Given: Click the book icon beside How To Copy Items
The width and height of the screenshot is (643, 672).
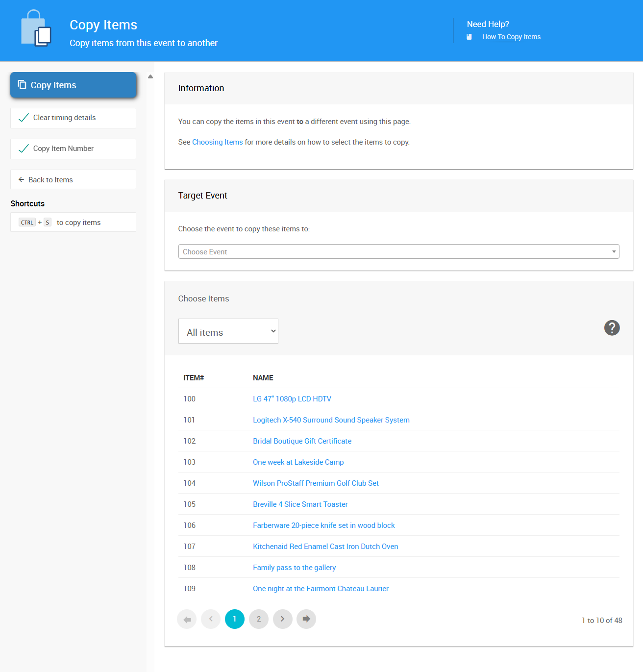Looking at the screenshot, I should pyautogui.click(x=469, y=37).
